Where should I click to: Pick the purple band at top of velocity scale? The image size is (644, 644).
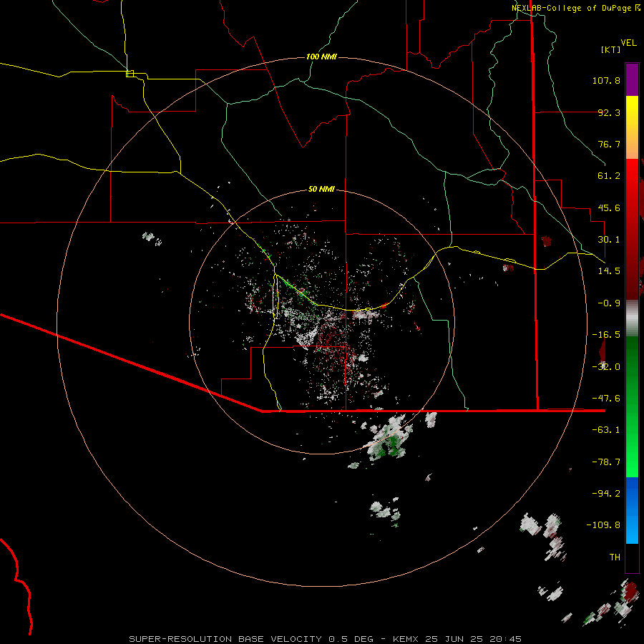click(x=632, y=79)
